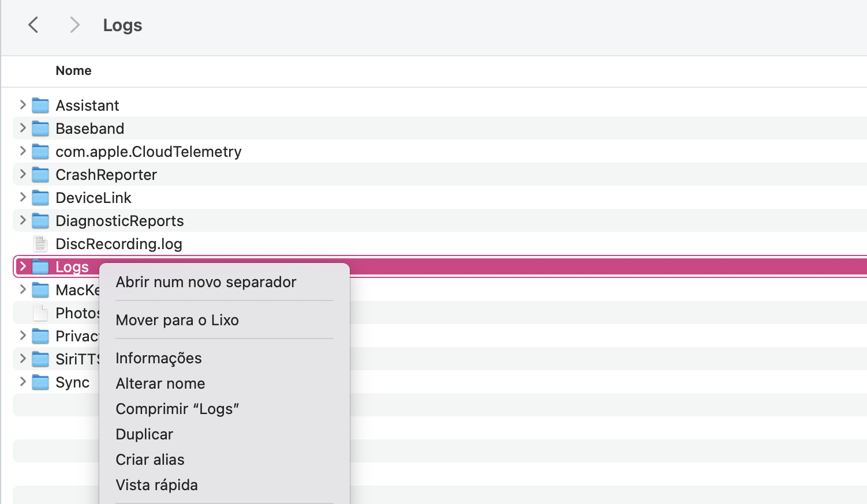The image size is (867, 504).
Task: Expand the selected Logs folder arrow
Action: (23, 266)
